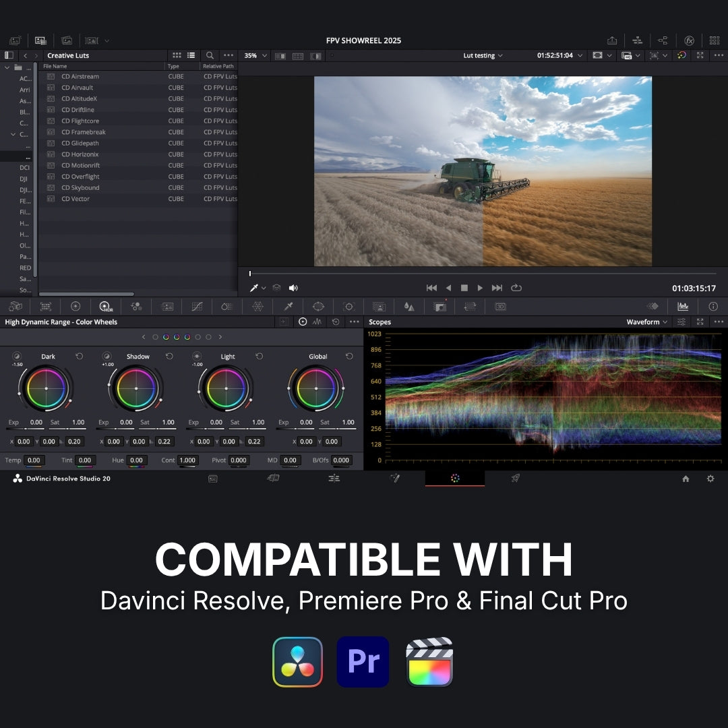
Task: Select the CD Horizonix LUT row
Action: pyautogui.click(x=138, y=154)
